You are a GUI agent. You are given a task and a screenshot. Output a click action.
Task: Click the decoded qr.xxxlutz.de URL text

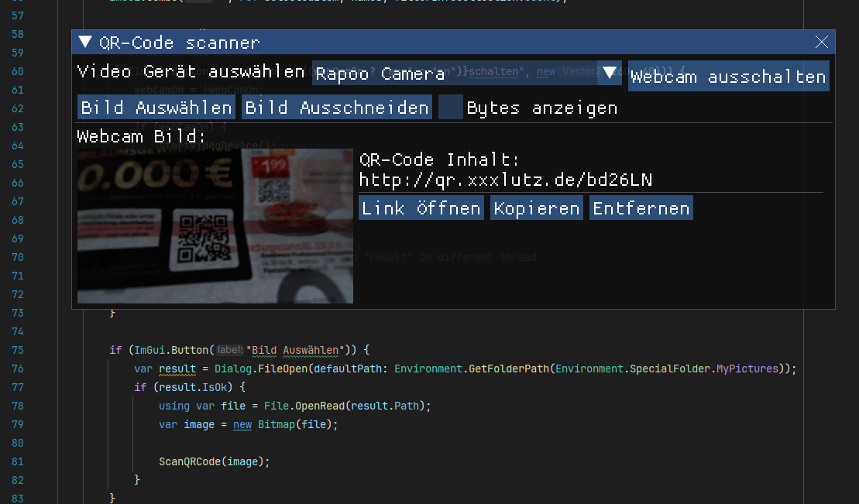505,180
